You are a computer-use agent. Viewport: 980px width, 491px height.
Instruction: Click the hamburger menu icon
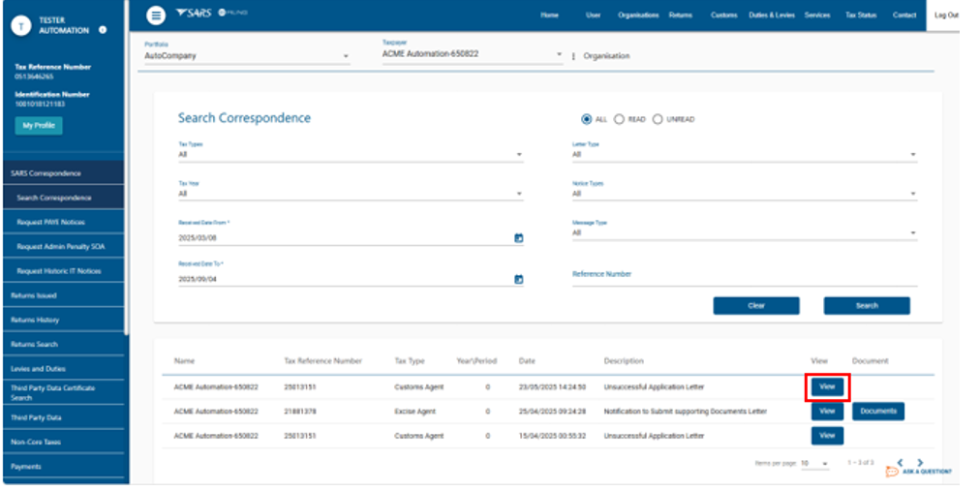pyautogui.click(x=155, y=15)
